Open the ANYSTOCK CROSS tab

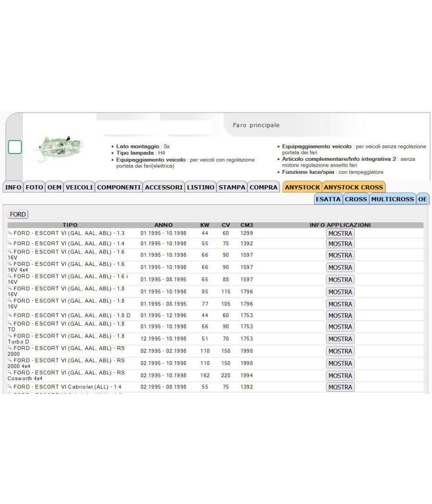[354, 187]
